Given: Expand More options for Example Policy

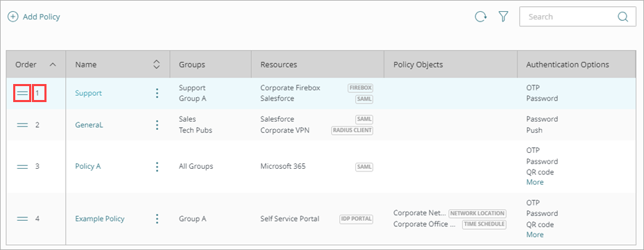Looking at the screenshot, I should pos(535,235).
